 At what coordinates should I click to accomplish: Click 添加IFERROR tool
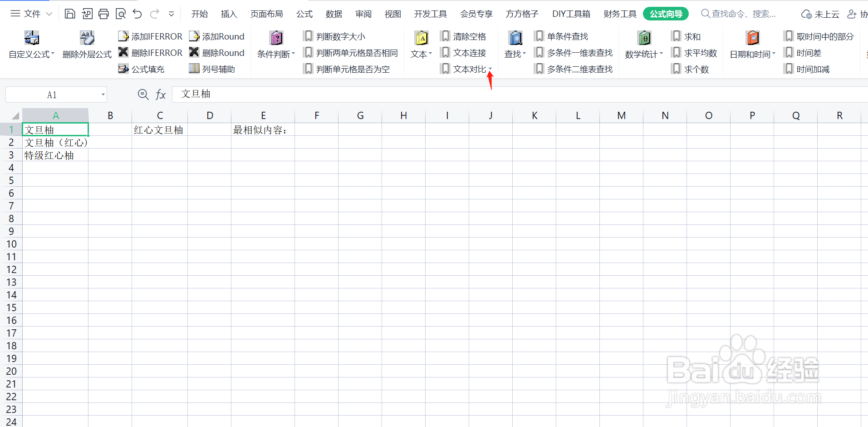click(150, 36)
